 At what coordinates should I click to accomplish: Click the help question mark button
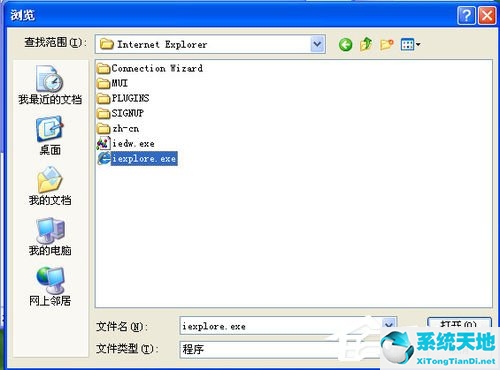coord(466,15)
